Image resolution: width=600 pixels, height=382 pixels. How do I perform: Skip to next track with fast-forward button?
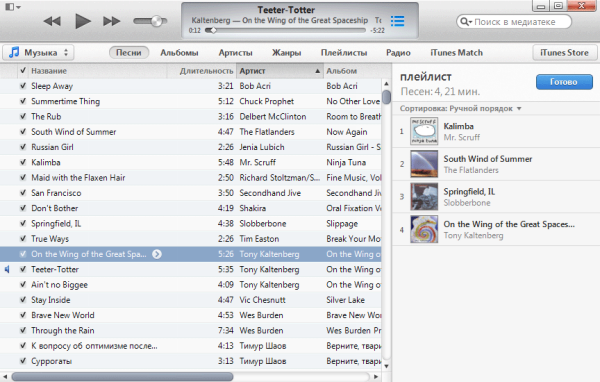112,21
